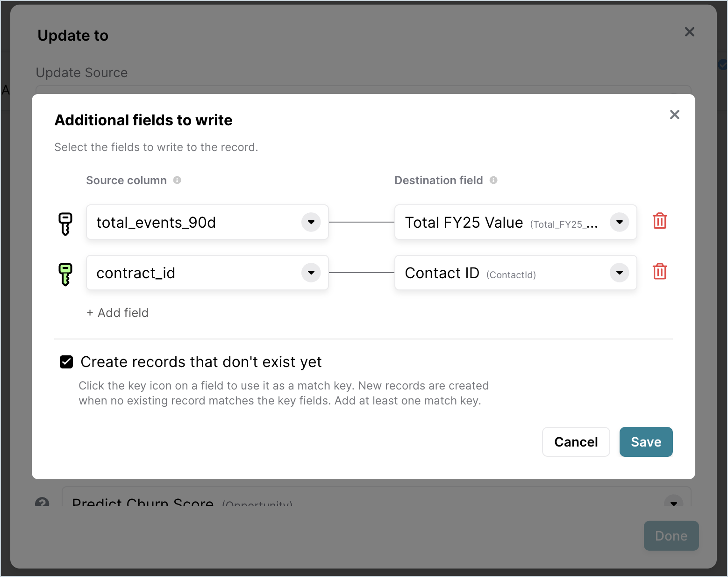Close the Additional fields to write dialog
The width and height of the screenshot is (728, 577).
click(674, 115)
